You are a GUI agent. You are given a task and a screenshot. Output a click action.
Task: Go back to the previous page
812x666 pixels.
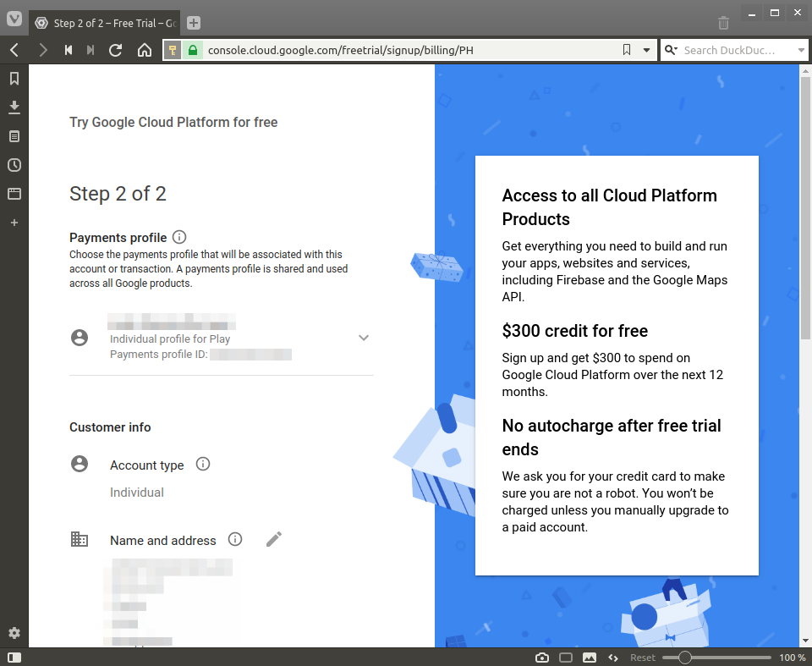pos(14,50)
